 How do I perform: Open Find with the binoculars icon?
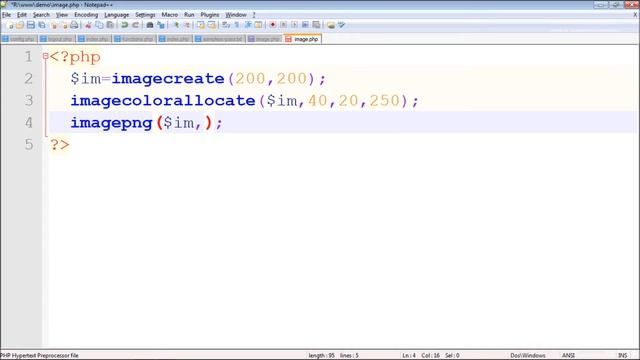click(150, 25)
